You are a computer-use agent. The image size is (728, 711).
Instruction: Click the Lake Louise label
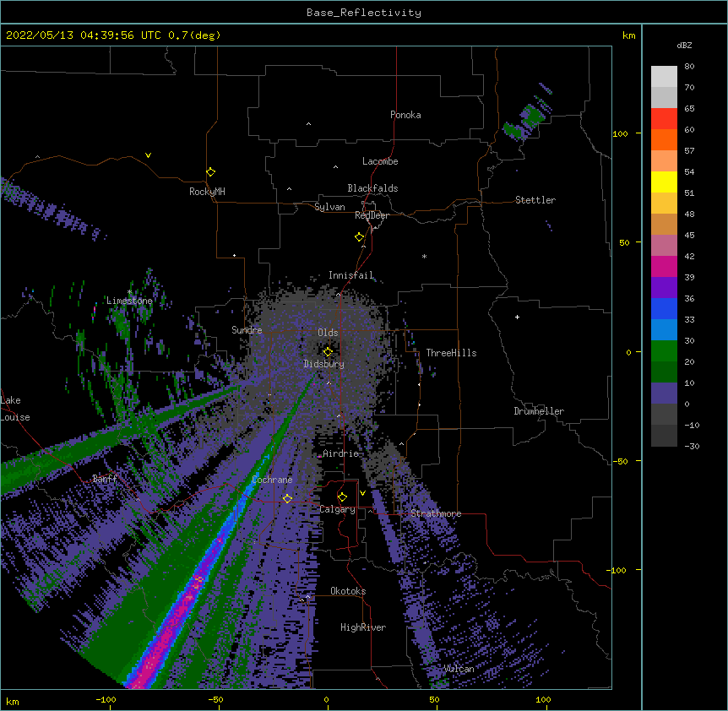point(15,409)
